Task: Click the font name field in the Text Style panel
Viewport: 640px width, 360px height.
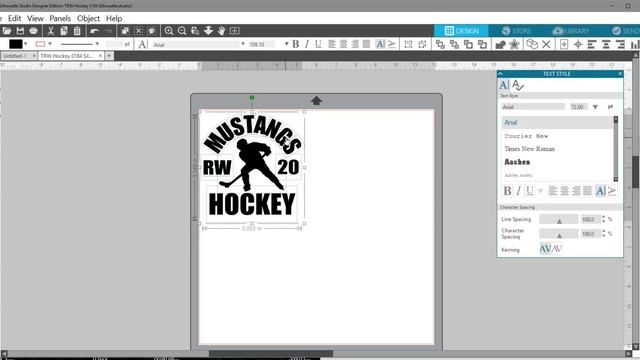Action: (533, 107)
